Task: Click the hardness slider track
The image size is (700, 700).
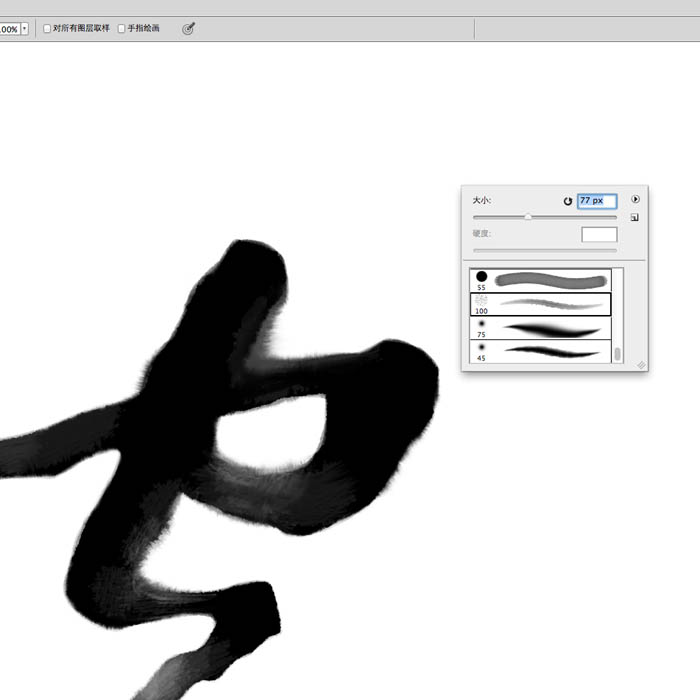Action: (544, 250)
